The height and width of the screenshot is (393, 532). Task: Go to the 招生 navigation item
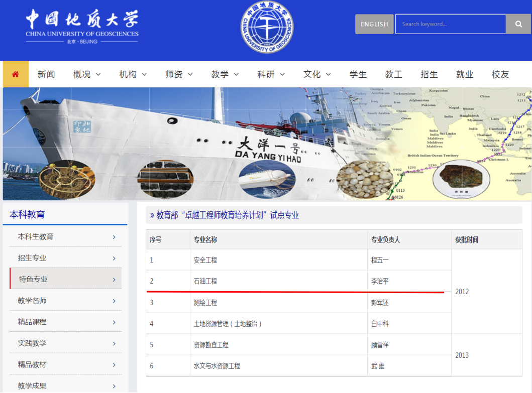429,74
